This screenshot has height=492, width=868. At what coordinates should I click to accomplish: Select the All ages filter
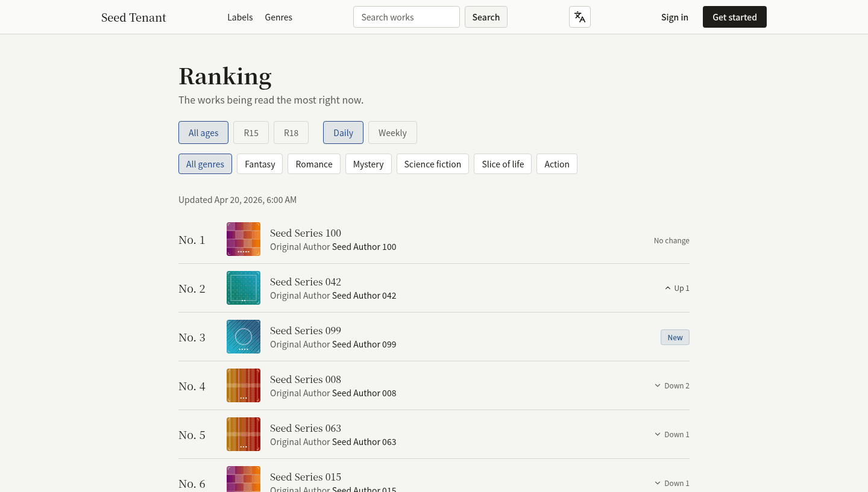pyautogui.click(x=203, y=132)
